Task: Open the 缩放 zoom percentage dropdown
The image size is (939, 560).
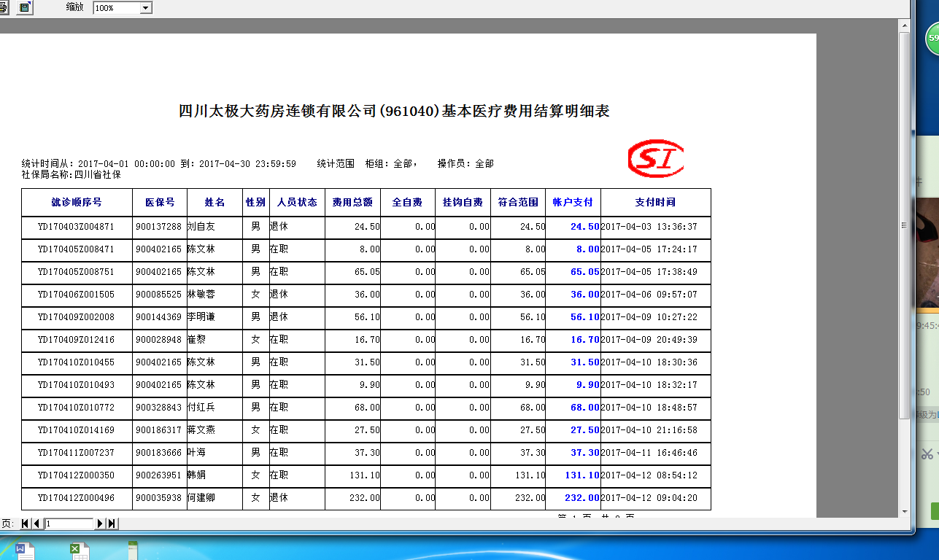Action: tap(145, 8)
